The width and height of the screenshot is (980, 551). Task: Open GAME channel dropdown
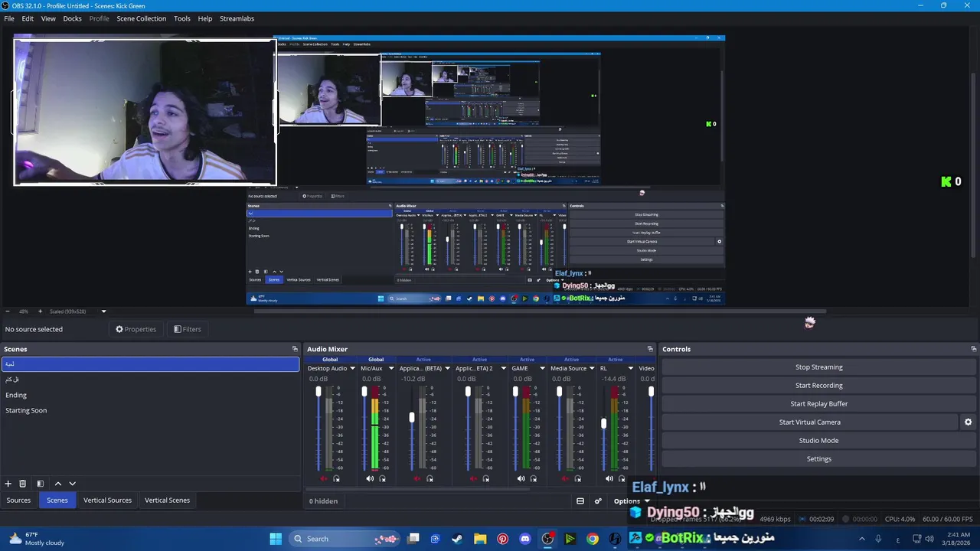tap(542, 368)
